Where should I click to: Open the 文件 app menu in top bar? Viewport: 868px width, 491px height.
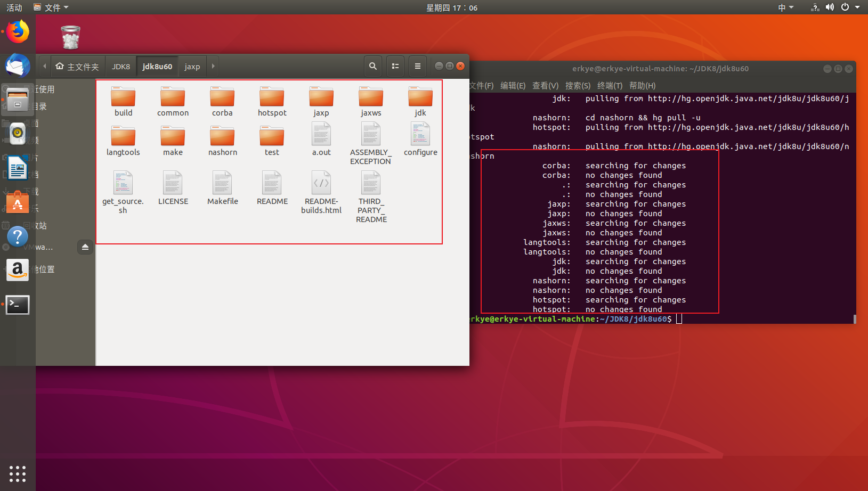click(51, 7)
